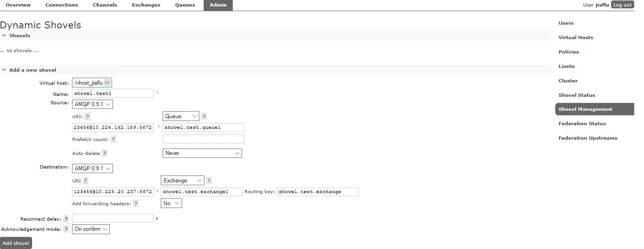Focus the destination URI input field
The image size is (644, 249).
(113, 192)
